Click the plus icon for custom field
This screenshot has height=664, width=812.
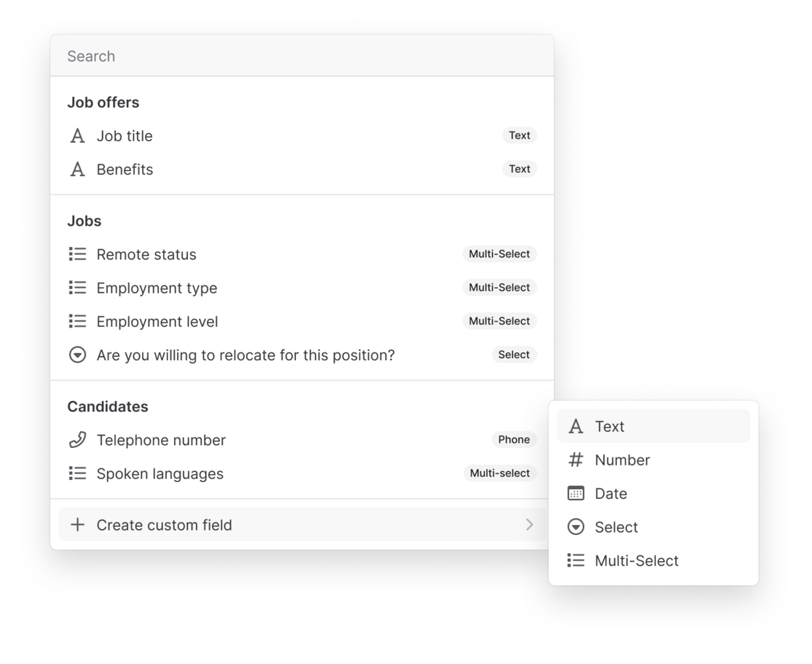[x=78, y=525]
